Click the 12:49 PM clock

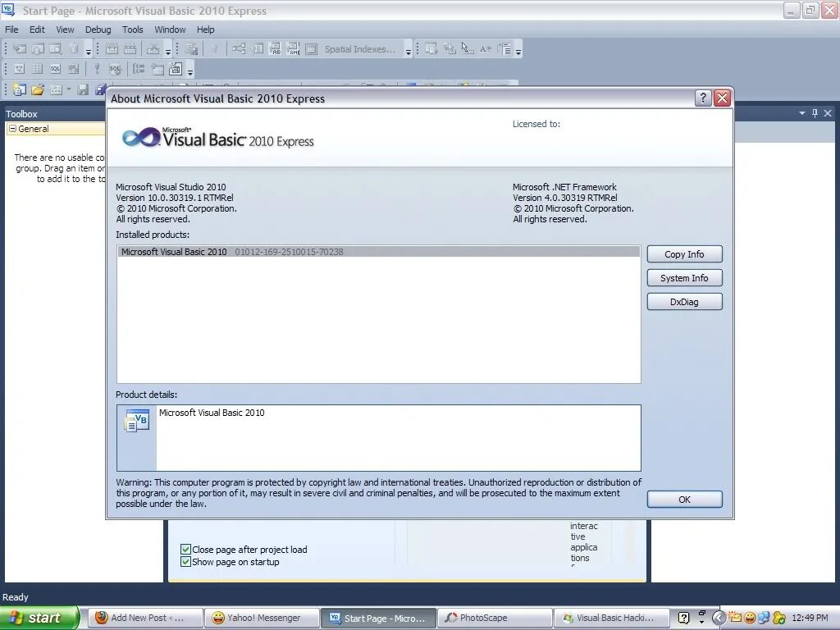pyautogui.click(x=810, y=618)
